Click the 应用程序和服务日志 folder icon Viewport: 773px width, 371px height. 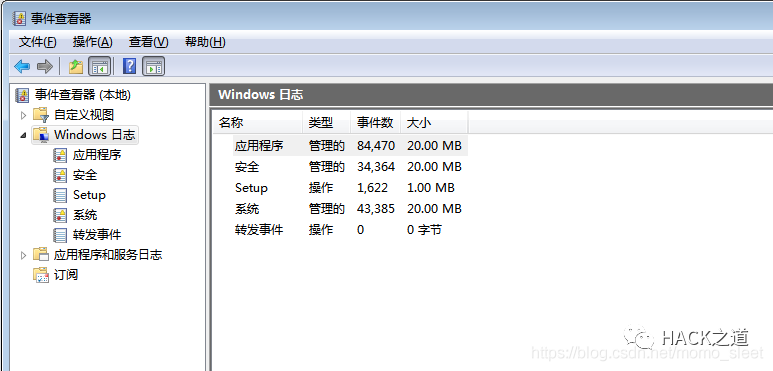click(41, 255)
